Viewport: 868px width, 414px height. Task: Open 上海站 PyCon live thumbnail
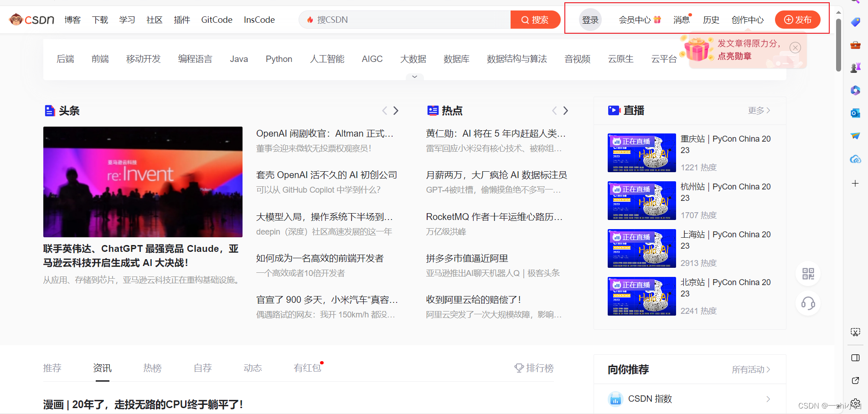(641, 248)
